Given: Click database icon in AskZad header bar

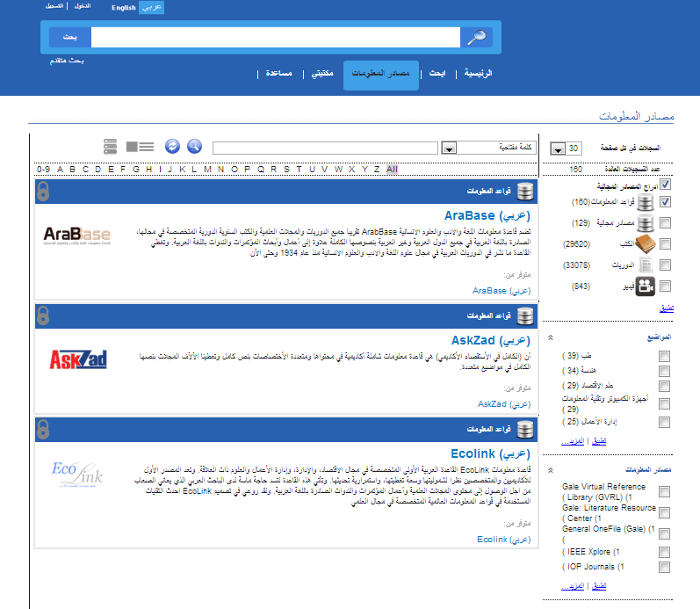Looking at the screenshot, I should tap(525, 315).
